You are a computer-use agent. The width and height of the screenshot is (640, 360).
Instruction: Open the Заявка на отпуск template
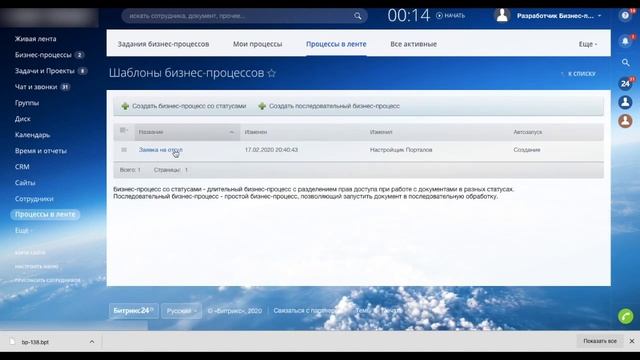click(x=161, y=150)
